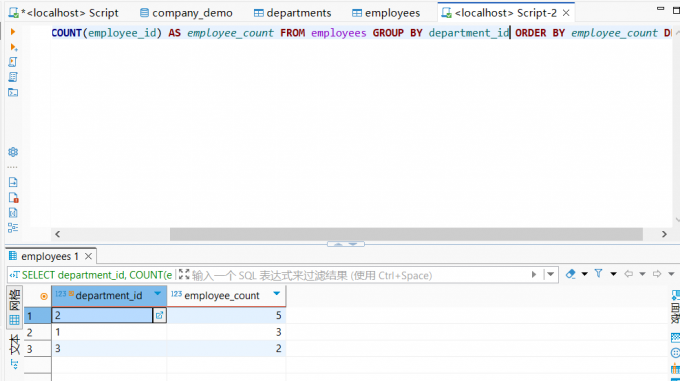Open the value panel icon on right edge
This screenshot has width=680, height=381.
point(675,296)
